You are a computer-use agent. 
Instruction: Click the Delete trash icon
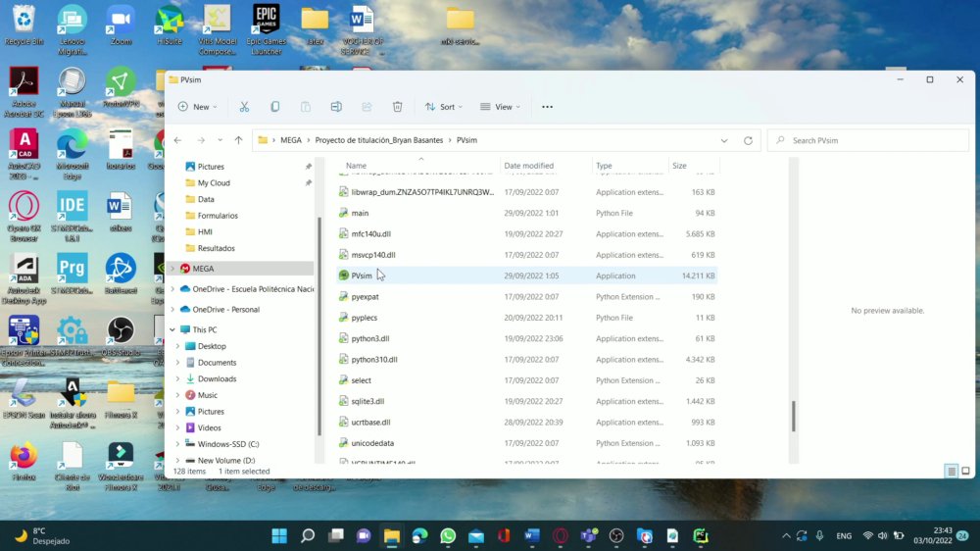coord(398,107)
